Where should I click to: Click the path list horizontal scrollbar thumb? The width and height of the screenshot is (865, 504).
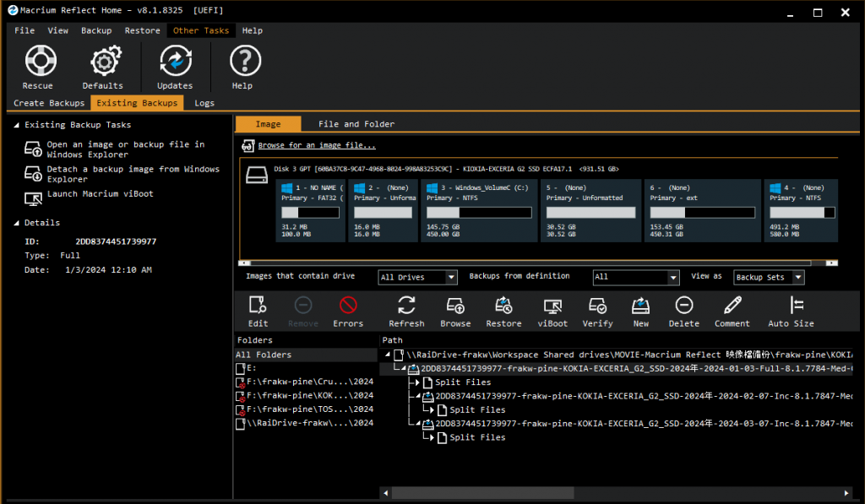[x=482, y=493]
